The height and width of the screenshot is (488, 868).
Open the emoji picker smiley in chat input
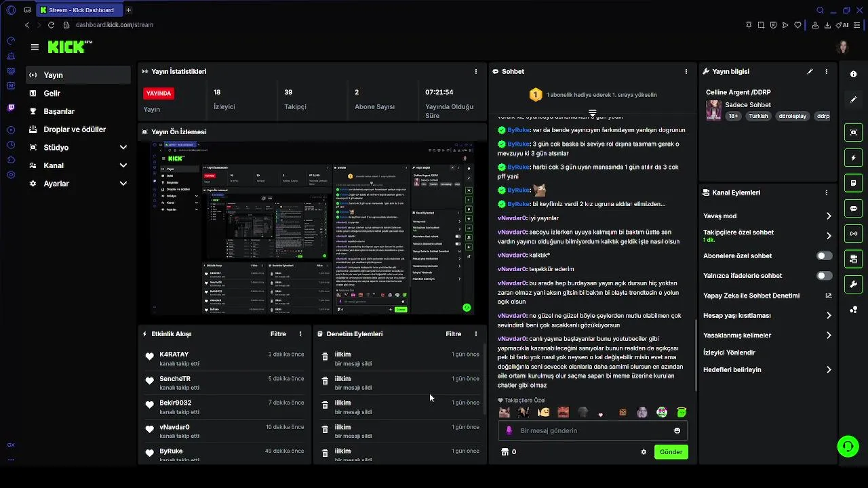coord(677,430)
